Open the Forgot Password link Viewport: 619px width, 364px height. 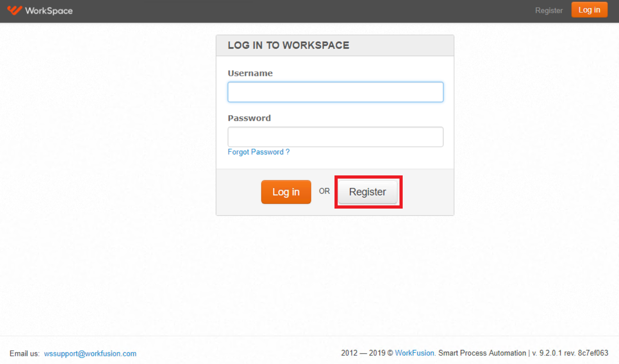pyautogui.click(x=259, y=152)
